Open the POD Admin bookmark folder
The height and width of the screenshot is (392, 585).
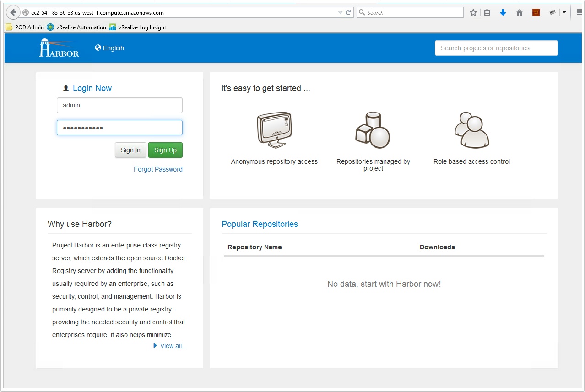(25, 27)
